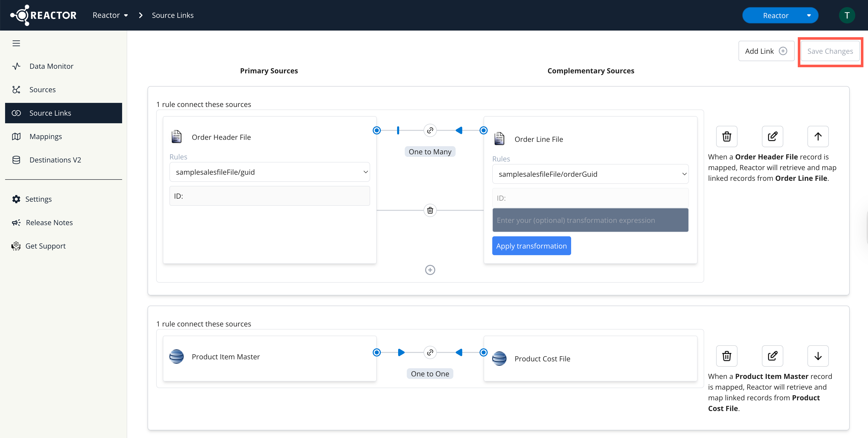Expand the Reactor breadcrumb dropdown
This screenshot has width=868, height=438.
click(x=110, y=15)
